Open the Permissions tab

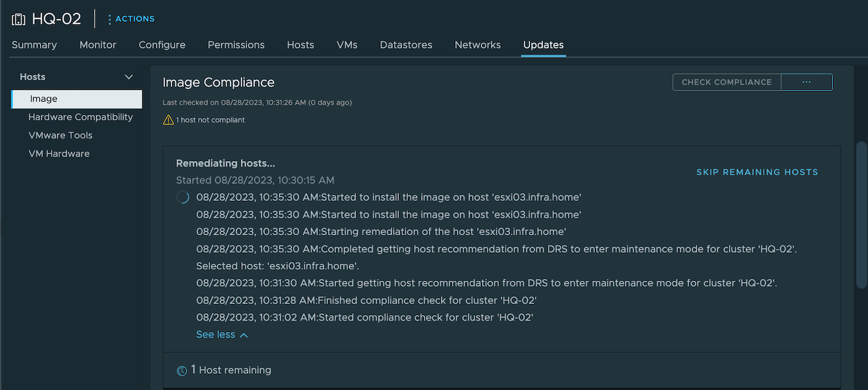236,45
